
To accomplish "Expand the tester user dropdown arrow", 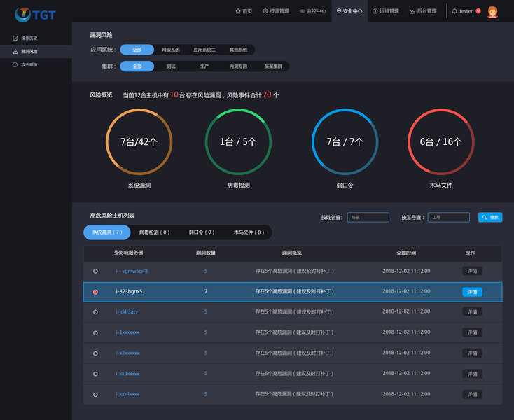I will pyautogui.click(x=478, y=11).
